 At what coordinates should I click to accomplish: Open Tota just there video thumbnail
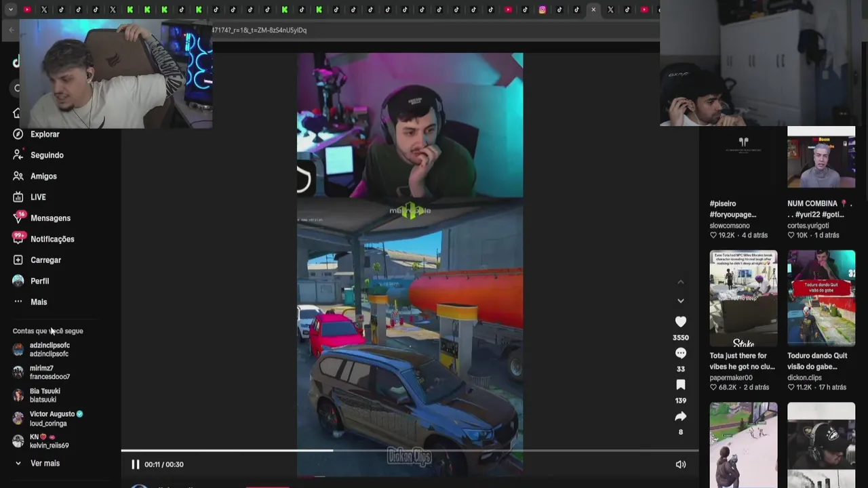pos(743,298)
